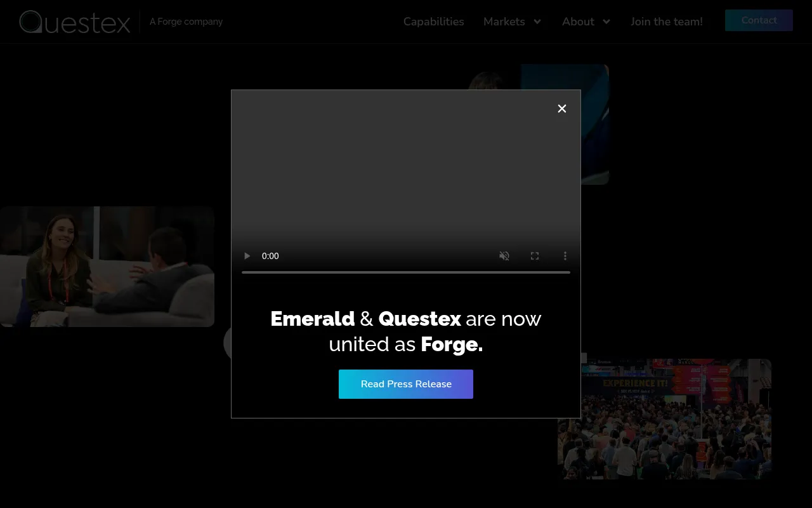Click Read Press Release button
The image size is (812, 508).
tap(406, 384)
